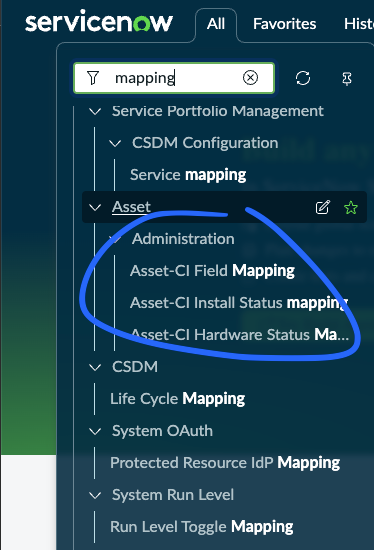This screenshot has width=374, height=550.
Task: Collapse the Administration group chevron
Action: [115, 239]
